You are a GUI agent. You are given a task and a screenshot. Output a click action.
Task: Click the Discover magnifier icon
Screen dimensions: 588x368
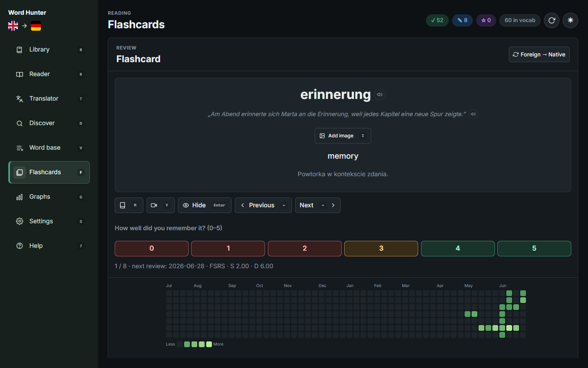[19, 123]
